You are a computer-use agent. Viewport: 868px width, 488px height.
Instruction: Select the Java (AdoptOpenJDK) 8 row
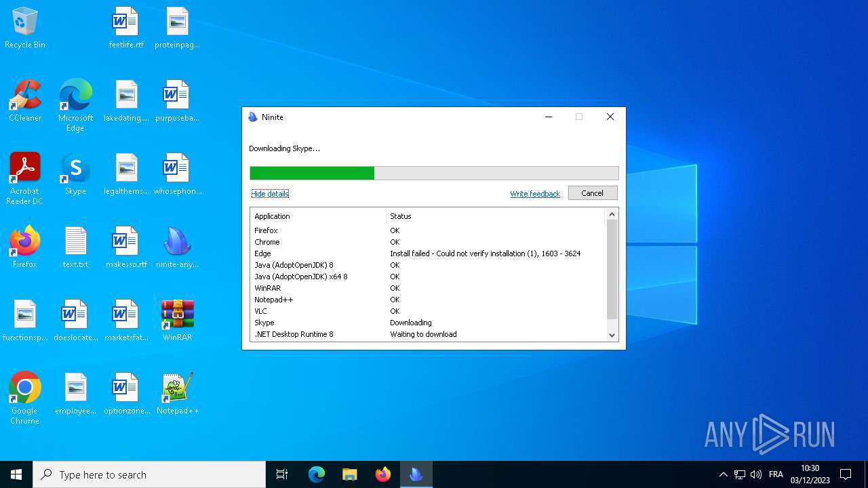tap(428, 265)
